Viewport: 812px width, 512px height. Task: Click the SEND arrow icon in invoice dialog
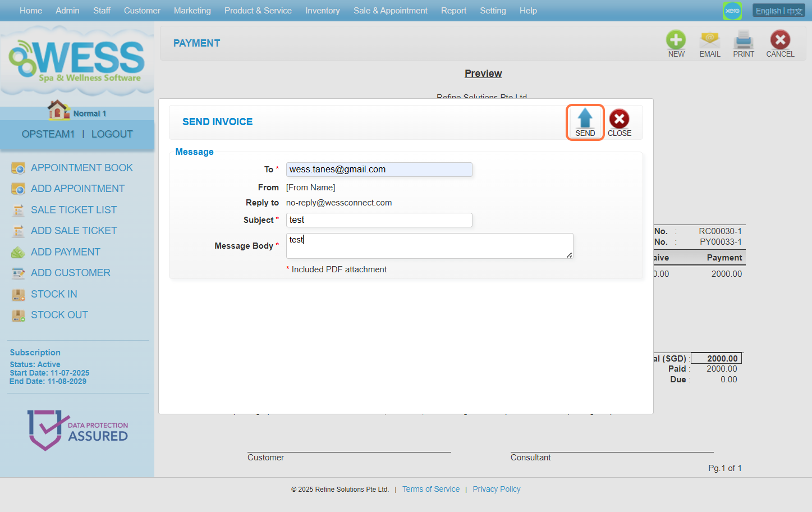585,118
